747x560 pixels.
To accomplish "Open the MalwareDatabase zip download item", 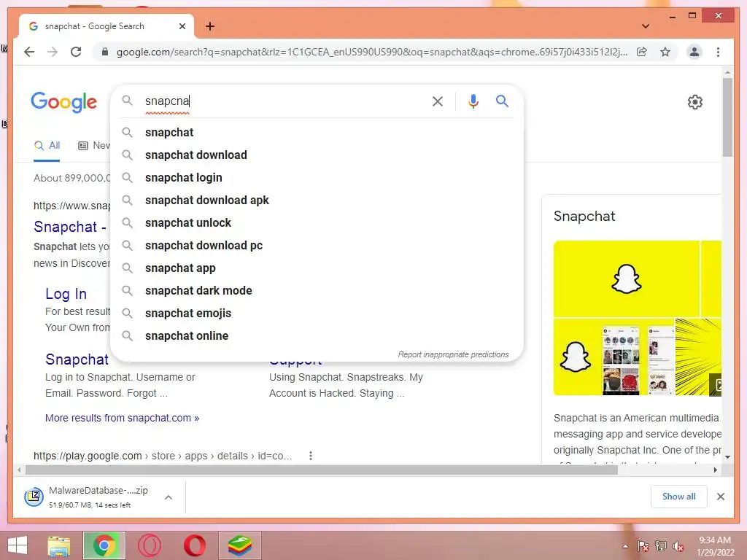I will (88, 497).
